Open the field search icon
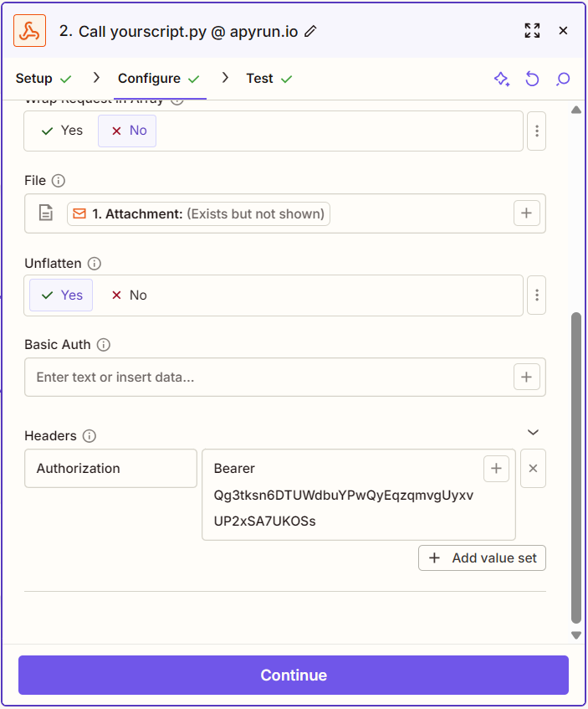Viewport: 588px width, 709px height. click(x=563, y=79)
